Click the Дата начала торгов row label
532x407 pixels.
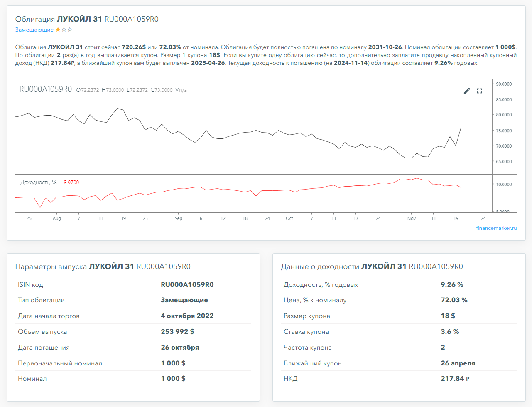(49, 316)
